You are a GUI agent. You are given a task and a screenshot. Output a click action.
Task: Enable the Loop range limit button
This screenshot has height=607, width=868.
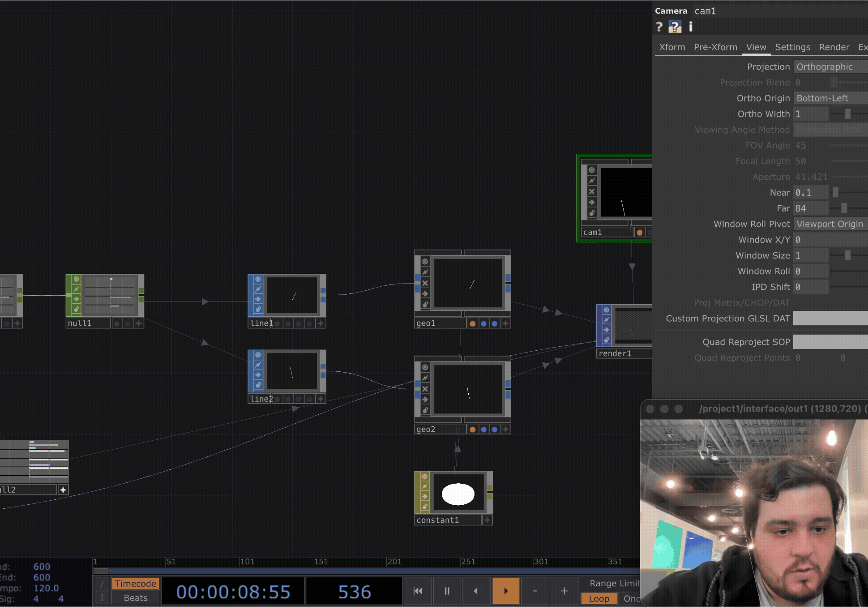tap(599, 598)
